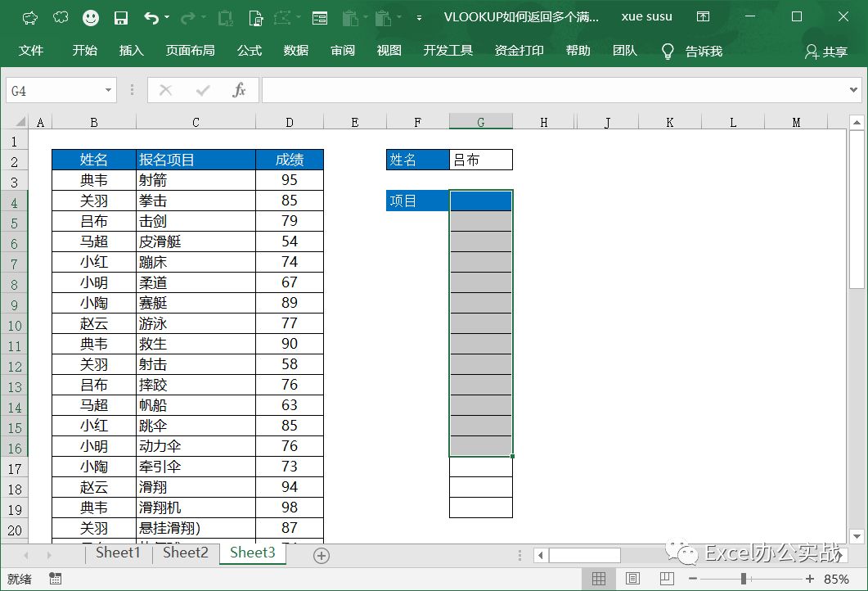Image resolution: width=868 pixels, height=591 pixels.
Task: Click the 项目 label cell
Action: tap(417, 201)
